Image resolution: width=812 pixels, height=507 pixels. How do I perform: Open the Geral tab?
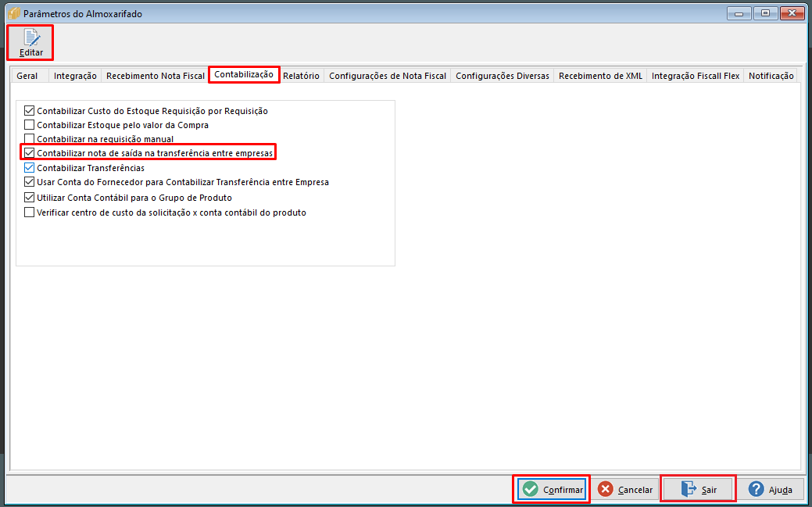click(27, 76)
